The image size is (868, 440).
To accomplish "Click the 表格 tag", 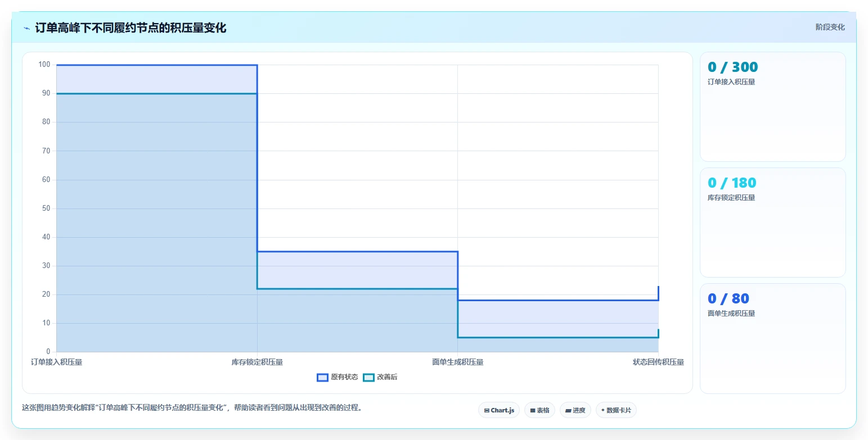I will [x=539, y=410].
